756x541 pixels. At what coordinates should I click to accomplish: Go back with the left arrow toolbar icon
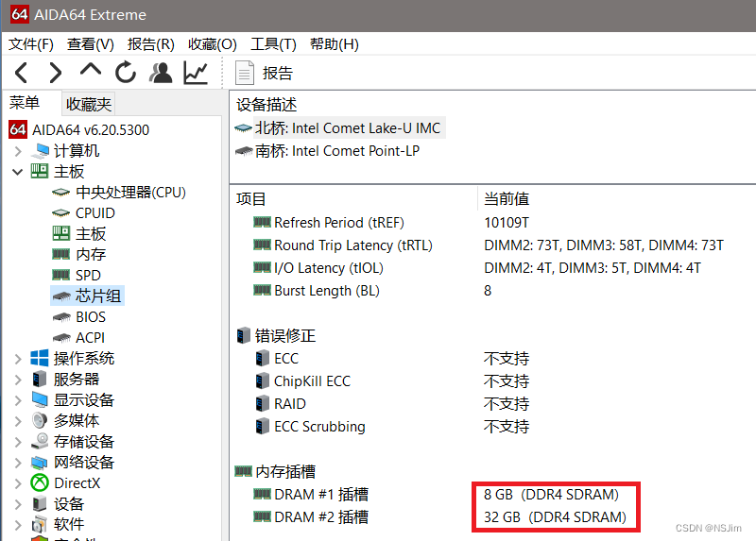pos(21,74)
